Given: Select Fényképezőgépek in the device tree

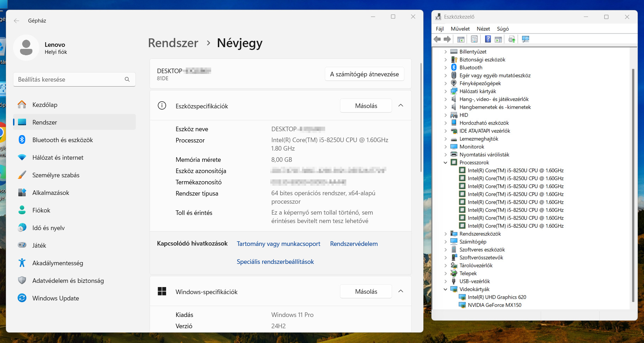Looking at the screenshot, I should 480,83.
